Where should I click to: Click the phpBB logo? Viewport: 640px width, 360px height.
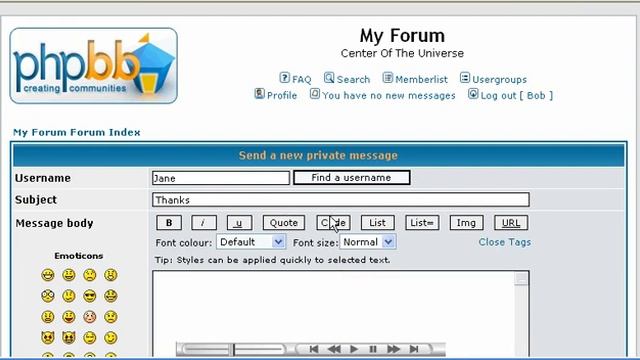pos(93,66)
